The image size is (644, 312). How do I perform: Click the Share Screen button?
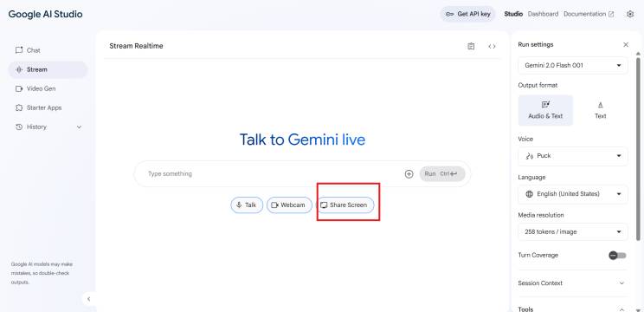coord(345,205)
